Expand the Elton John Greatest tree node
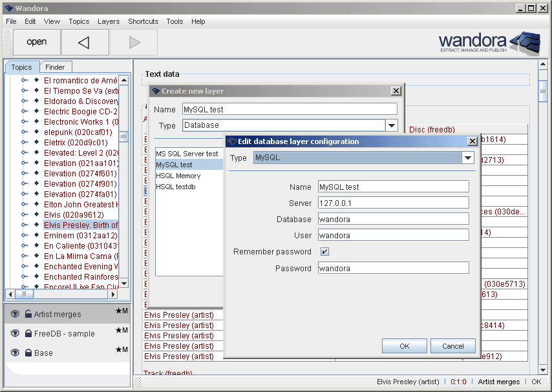The height and width of the screenshot is (392, 552). click(25, 205)
